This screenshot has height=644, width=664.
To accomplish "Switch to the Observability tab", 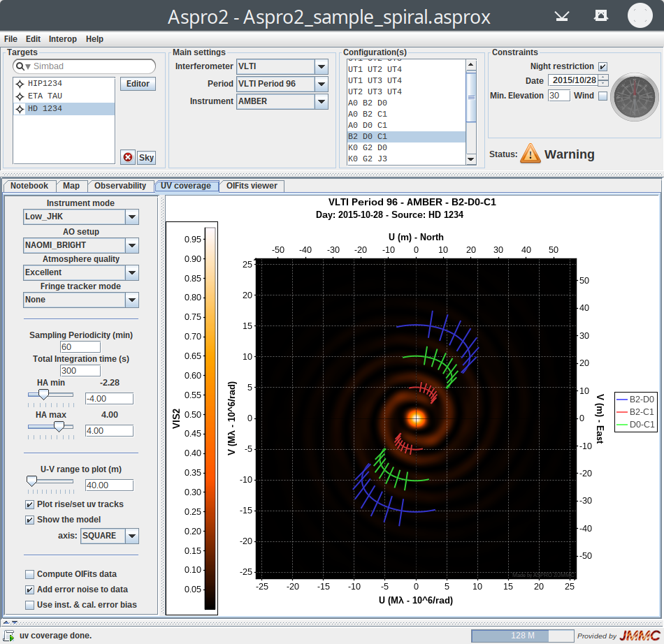I will [x=120, y=186].
